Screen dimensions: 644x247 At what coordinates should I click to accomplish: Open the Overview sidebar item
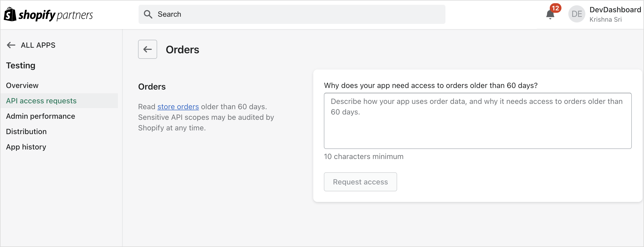pyautogui.click(x=22, y=85)
